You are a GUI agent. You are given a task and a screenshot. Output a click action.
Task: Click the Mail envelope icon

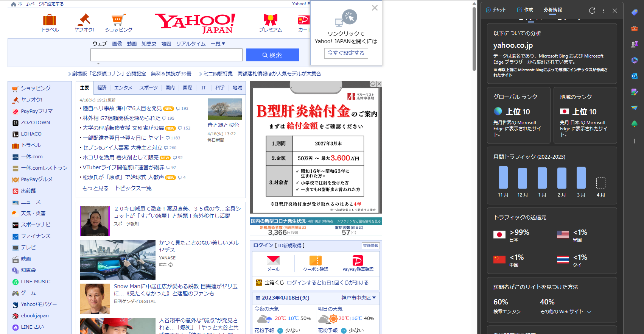coord(273,261)
